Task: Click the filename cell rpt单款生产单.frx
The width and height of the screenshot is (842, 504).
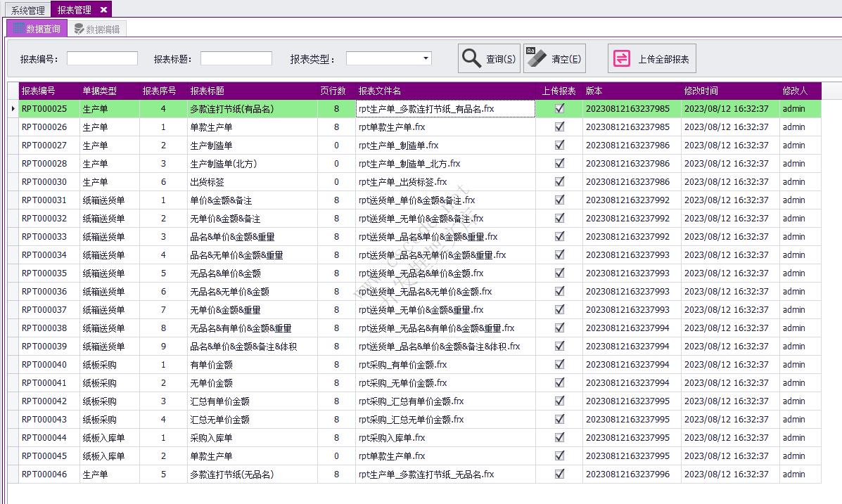Action: (390, 127)
